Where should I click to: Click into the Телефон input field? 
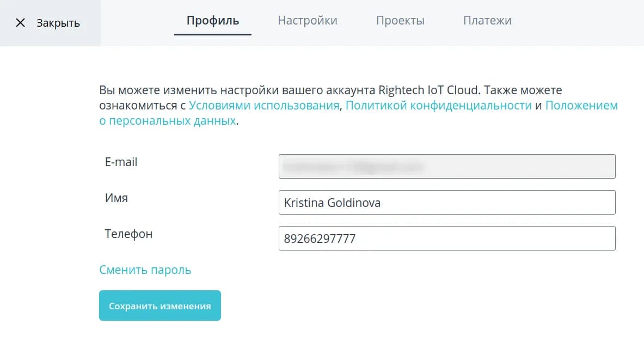point(446,239)
